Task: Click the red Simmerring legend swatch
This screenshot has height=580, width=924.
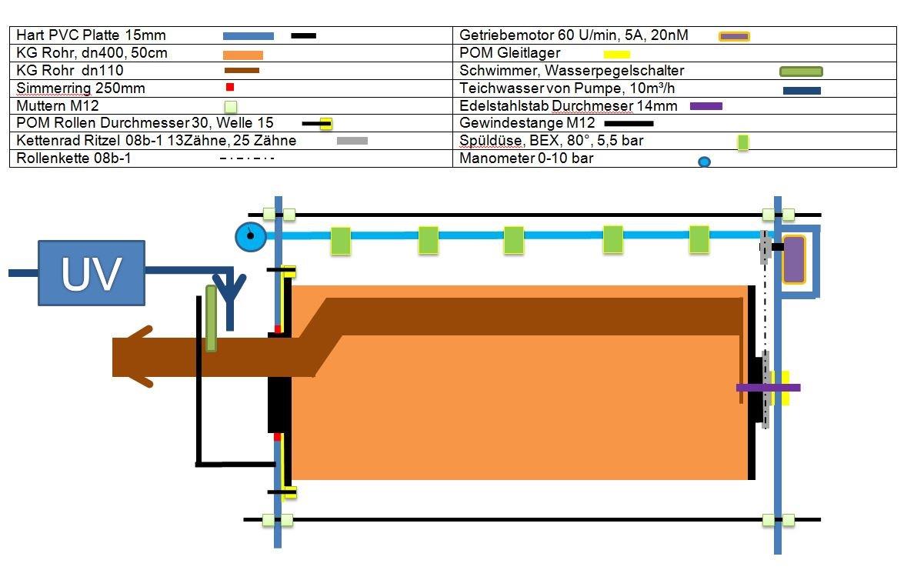Action: point(229,88)
